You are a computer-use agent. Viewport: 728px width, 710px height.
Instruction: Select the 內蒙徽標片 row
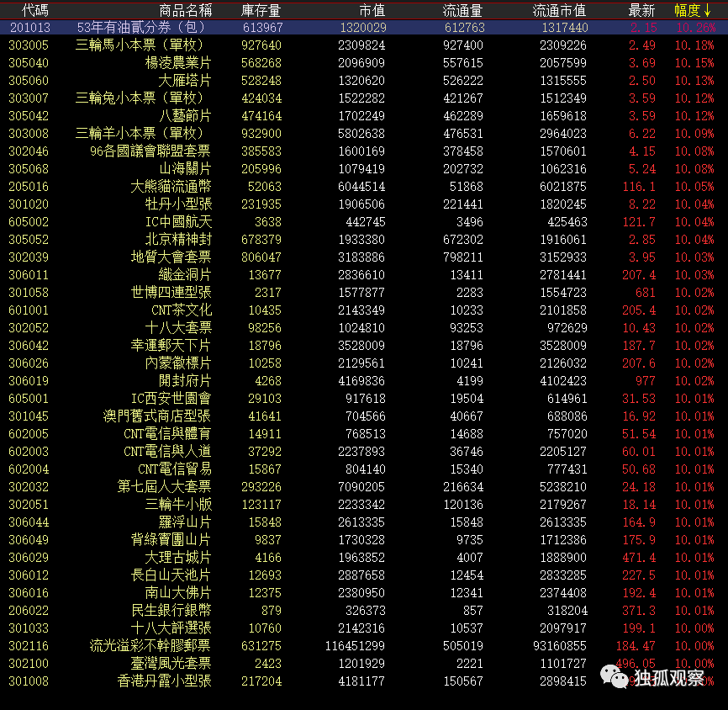pyautogui.click(x=364, y=363)
